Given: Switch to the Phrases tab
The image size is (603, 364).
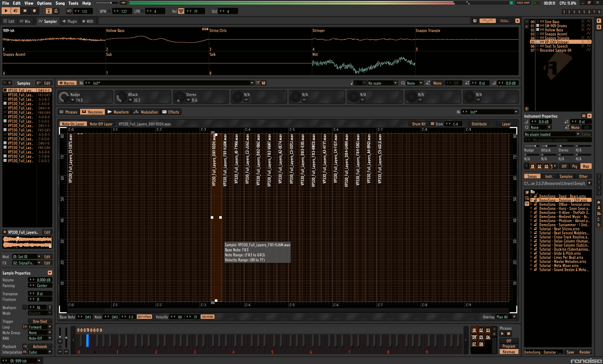Looking at the screenshot, I should coord(68,112).
